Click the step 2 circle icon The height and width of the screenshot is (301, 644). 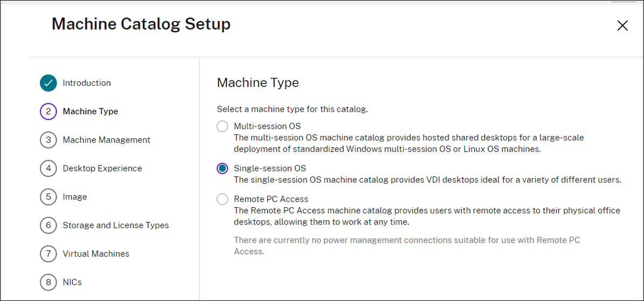(49, 112)
